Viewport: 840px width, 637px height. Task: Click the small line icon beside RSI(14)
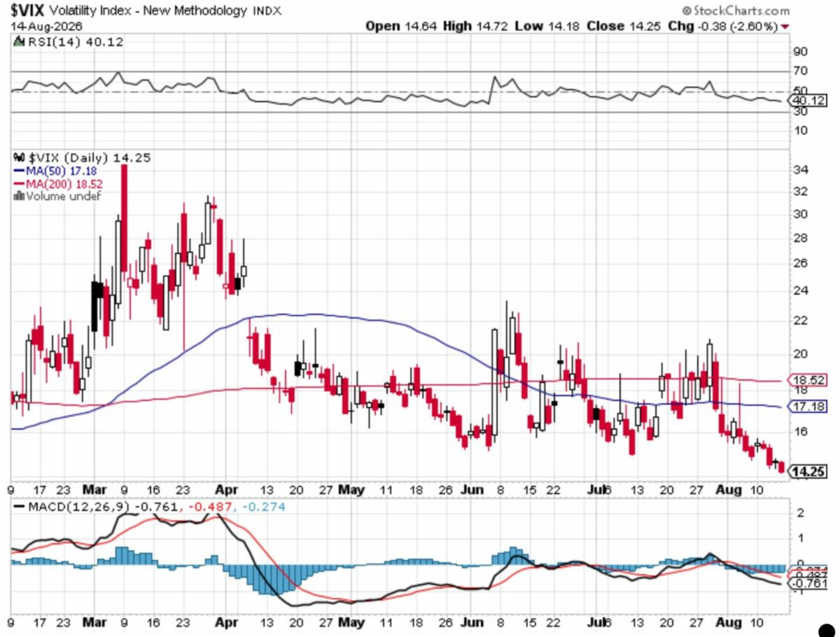19,41
